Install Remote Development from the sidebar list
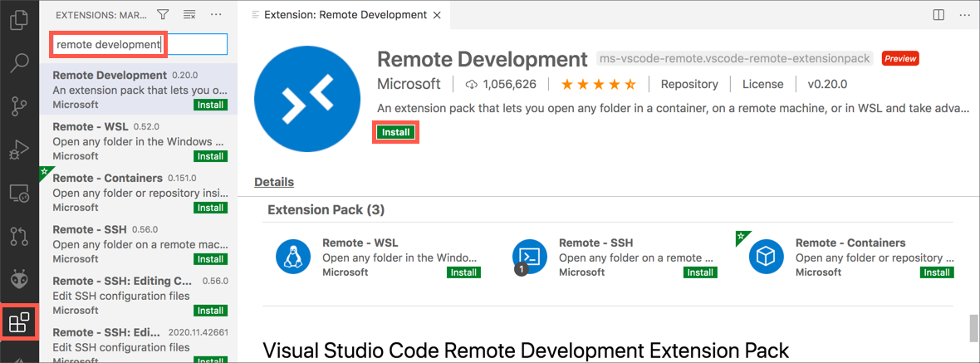Image resolution: width=980 pixels, height=363 pixels. (x=211, y=105)
